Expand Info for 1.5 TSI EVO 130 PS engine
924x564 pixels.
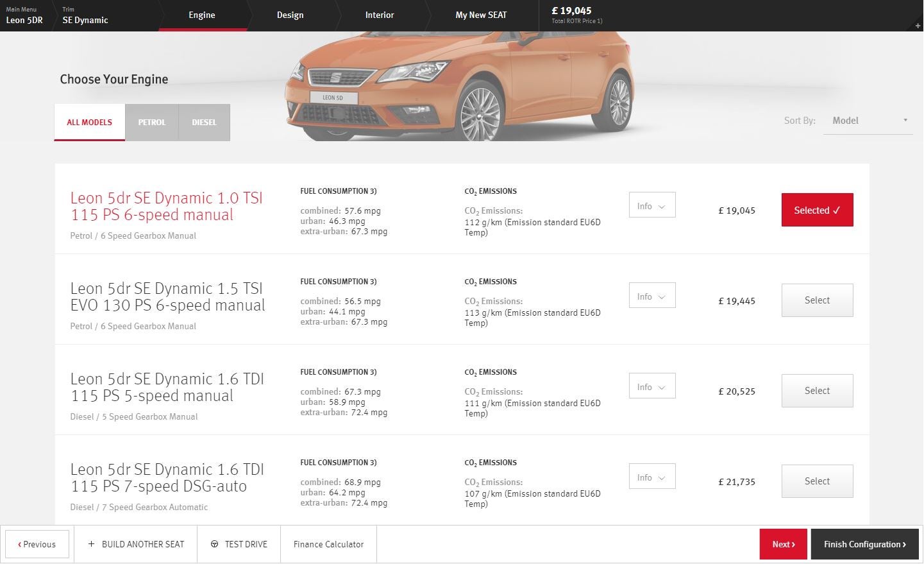[x=652, y=296]
